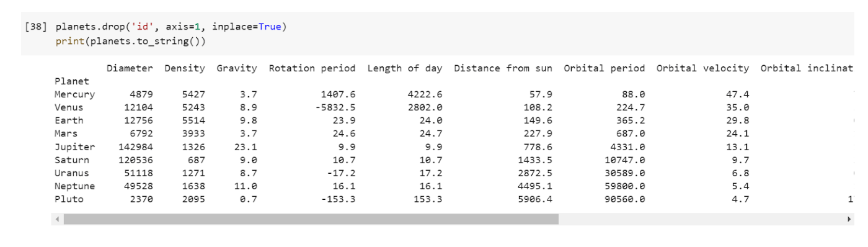Click Neptune's orbital period value 59800.0
This screenshot has height=247, width=868.
click(x=625, y=187)
